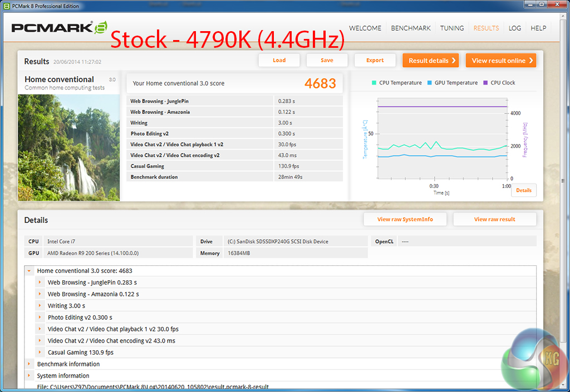
Task: Click View result online
Action: pyautogui.click(x=500, y=61)
